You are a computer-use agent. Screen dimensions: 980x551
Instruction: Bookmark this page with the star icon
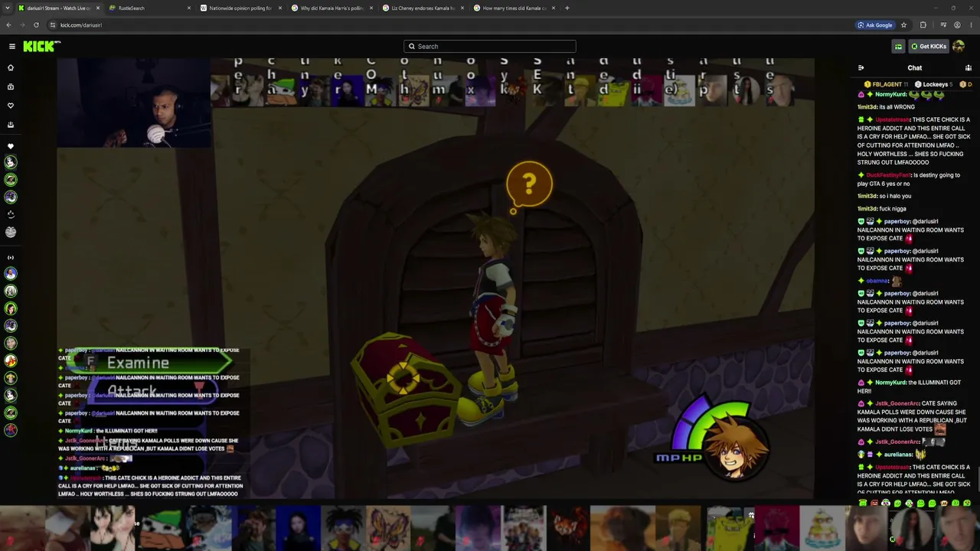click(903, 25)
